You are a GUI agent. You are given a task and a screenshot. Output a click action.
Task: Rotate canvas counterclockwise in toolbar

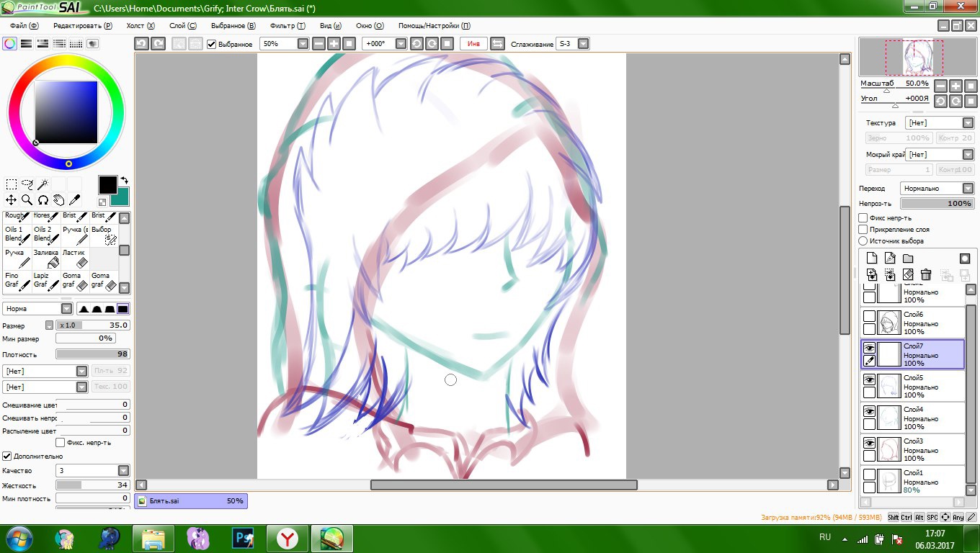(416, 44)
